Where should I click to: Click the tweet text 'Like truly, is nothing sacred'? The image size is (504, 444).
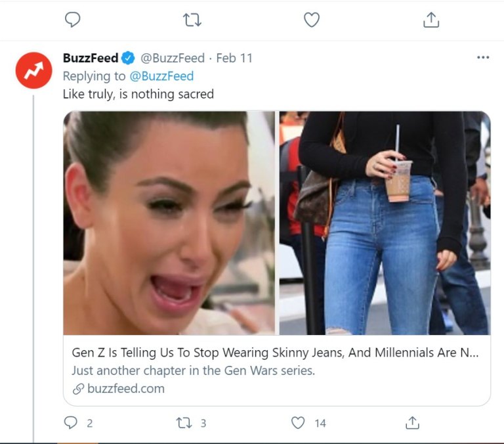tap(138, 94)
